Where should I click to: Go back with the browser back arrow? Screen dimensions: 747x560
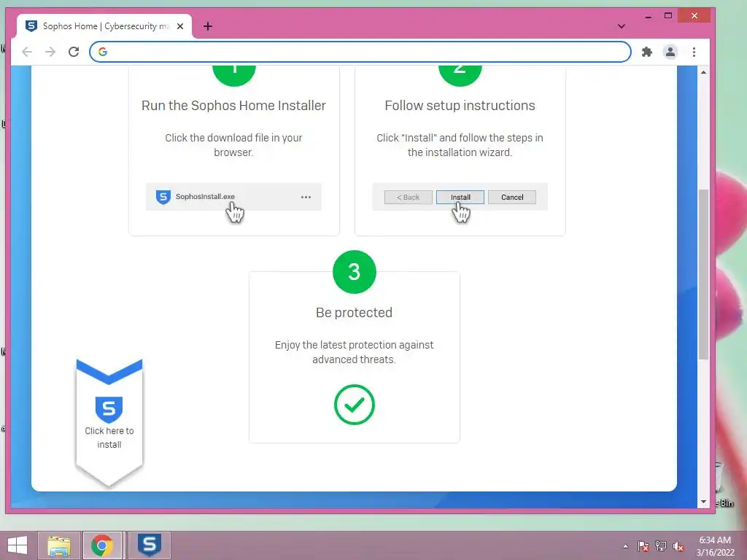click(x=27, y=52)
